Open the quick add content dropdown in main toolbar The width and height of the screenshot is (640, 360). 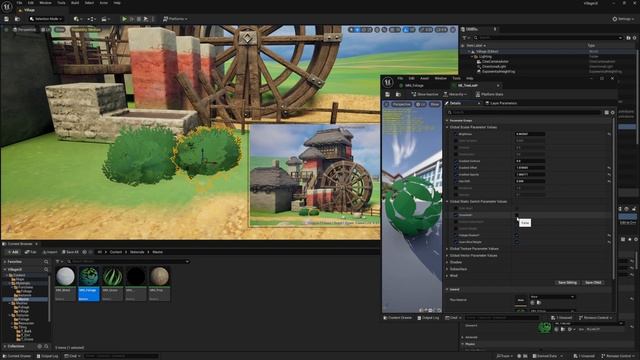[x=77, y=19]
